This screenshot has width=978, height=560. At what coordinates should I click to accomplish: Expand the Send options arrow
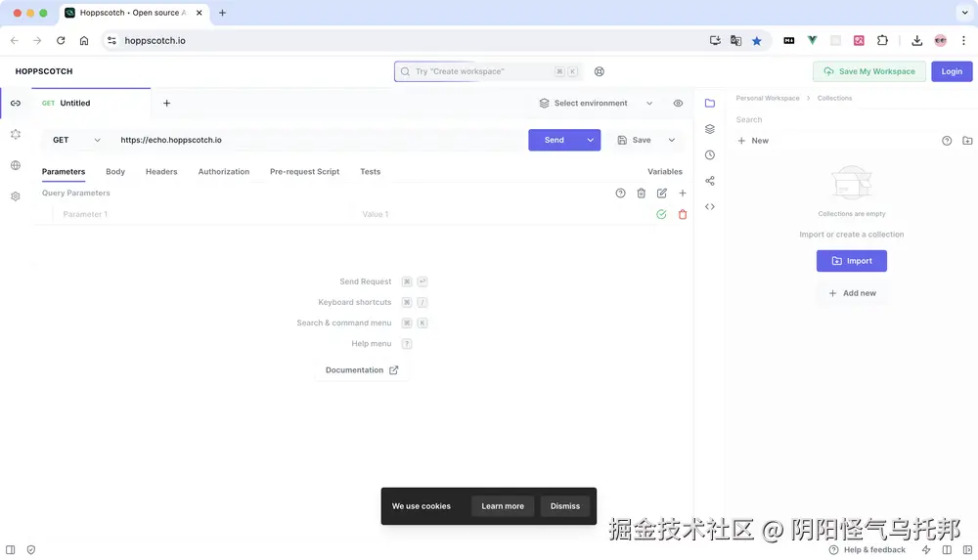pyautogui.click(x=590, y=141)
